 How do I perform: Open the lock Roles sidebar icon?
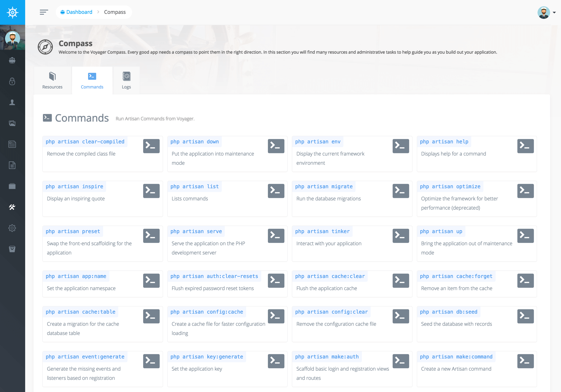(12, 81)
